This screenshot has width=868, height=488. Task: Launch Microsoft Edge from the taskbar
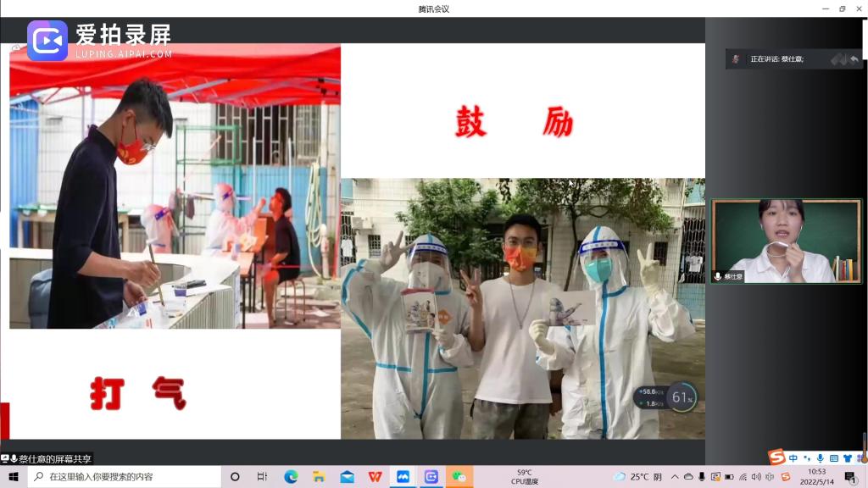coord(291,477)
